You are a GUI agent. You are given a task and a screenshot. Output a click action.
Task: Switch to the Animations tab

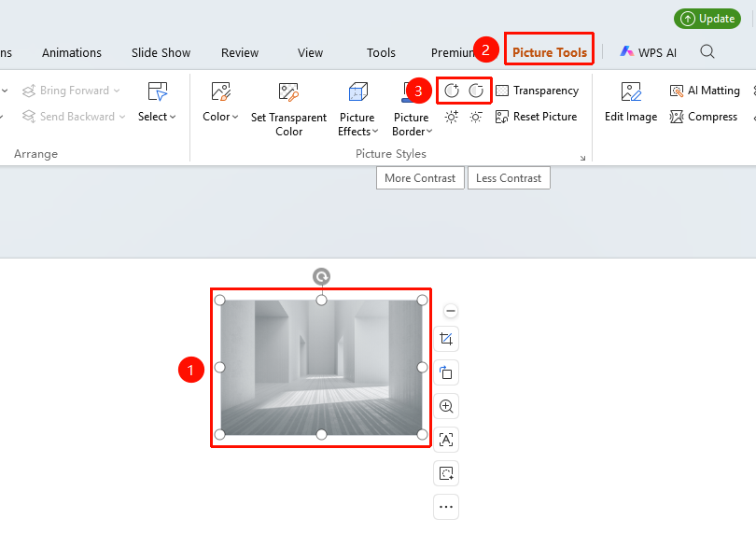tap(72, 52)
